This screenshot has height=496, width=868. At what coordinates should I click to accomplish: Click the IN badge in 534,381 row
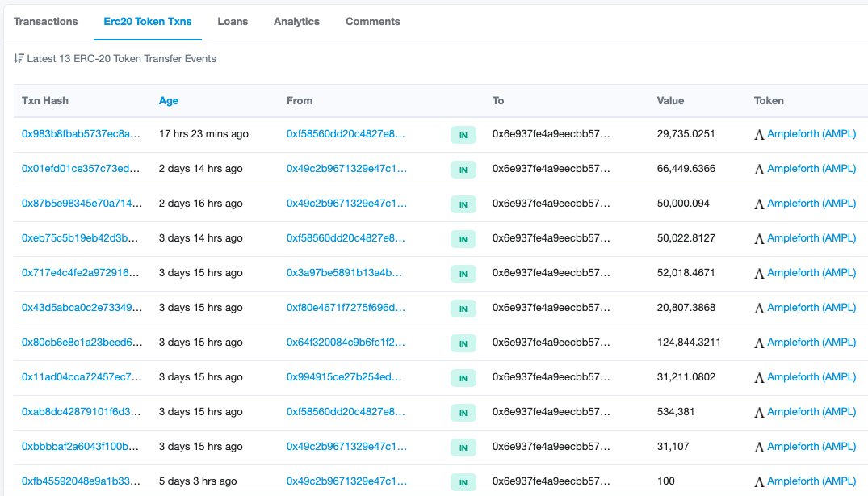coord(463,413)
